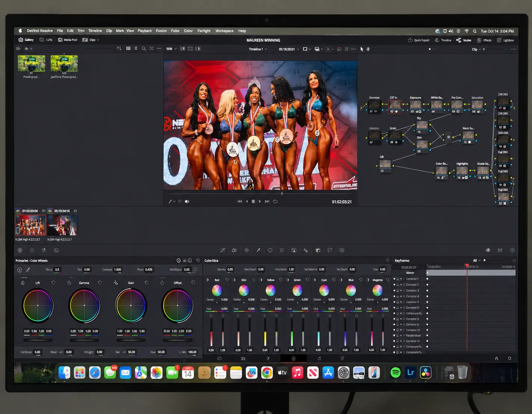Screen dimensions: 532x414
Task: Toggle loop playback in viewer
Action: tap(275, 201)
